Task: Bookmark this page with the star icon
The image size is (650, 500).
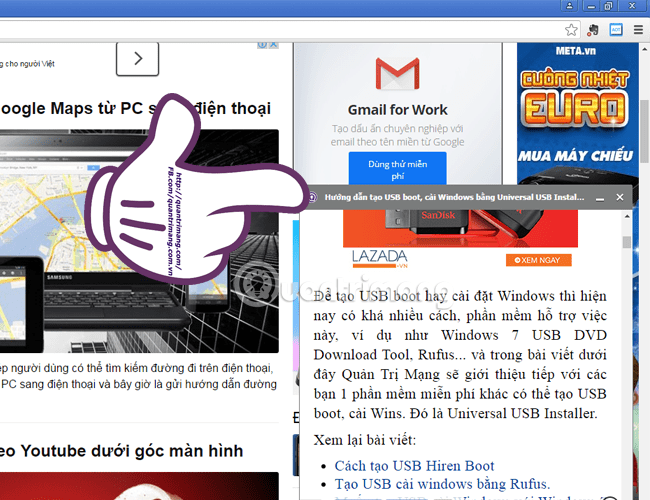Action: pos(571,30)
